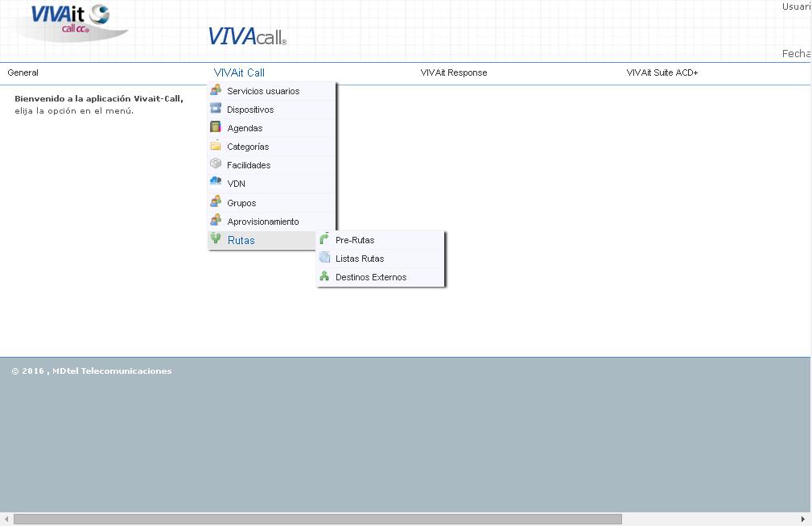Select the Agendas menu entry
The image size is (812, 526).
click(x=272, y=128)
